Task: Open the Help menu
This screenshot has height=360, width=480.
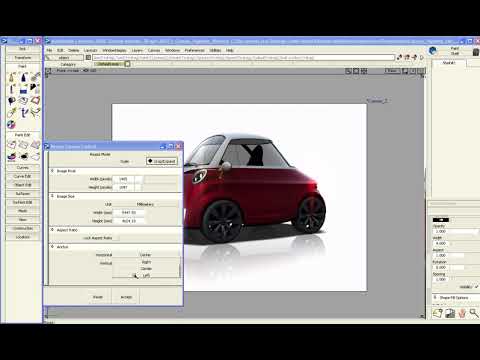Action: pos(230,50)
